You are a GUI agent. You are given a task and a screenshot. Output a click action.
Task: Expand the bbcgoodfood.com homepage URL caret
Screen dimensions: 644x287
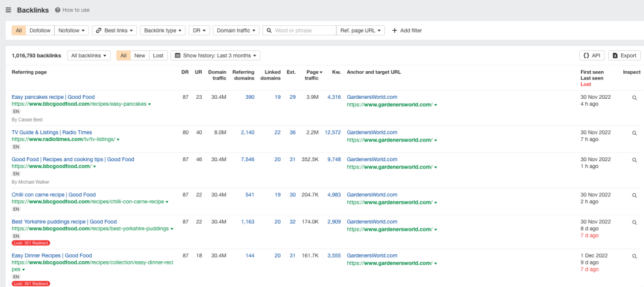[x=94, y=167]
